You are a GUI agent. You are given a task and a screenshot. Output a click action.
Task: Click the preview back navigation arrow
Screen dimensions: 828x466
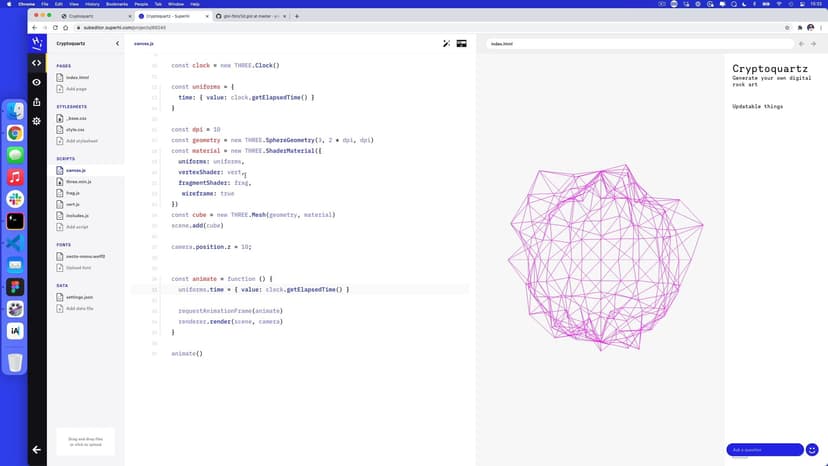coord(801,44)
